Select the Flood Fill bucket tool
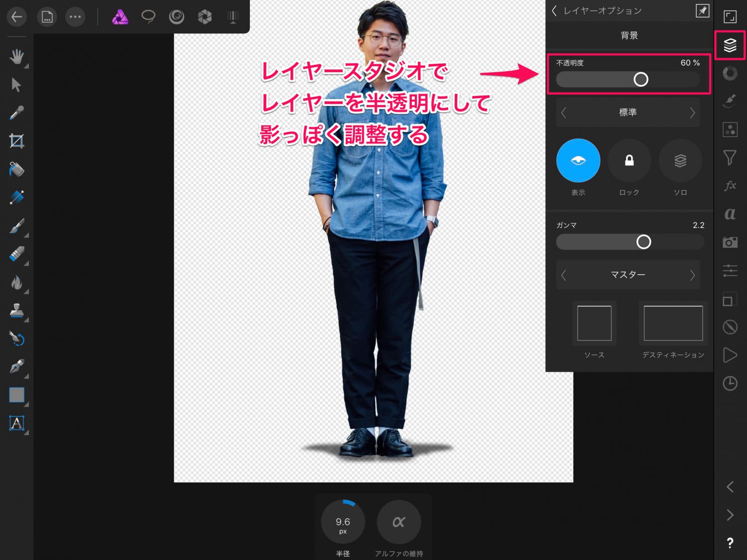 16,170
